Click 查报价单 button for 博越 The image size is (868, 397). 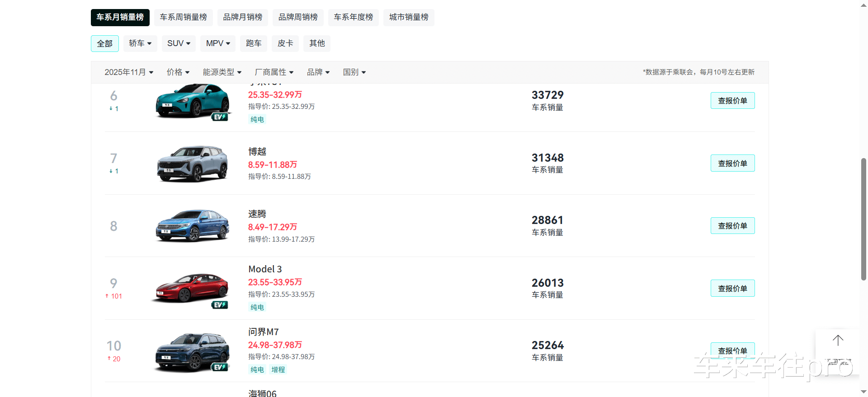(732, 163)
